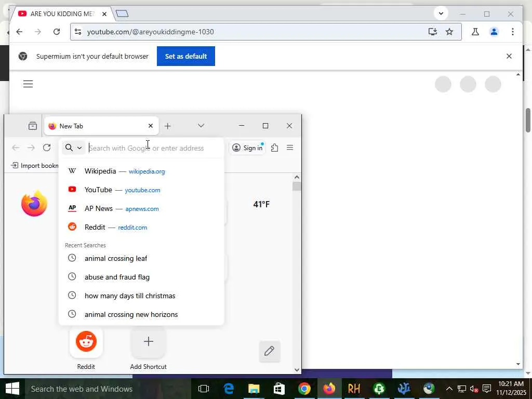Reload the Firefox page
The height and width of the screenshot is (399, 532).
click(47, 148)
